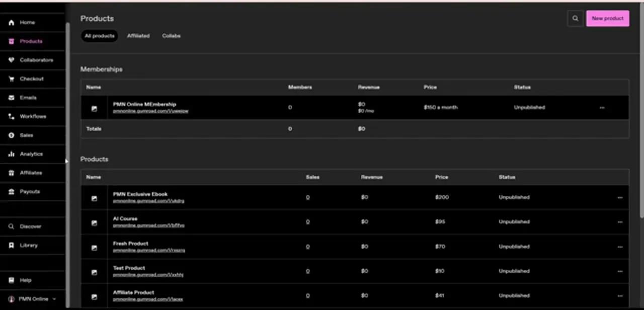The height and width of the screenshot is (310, 644).
Task: Open the ellipsis menu for Fresh Product
Action: pos(620,247)
